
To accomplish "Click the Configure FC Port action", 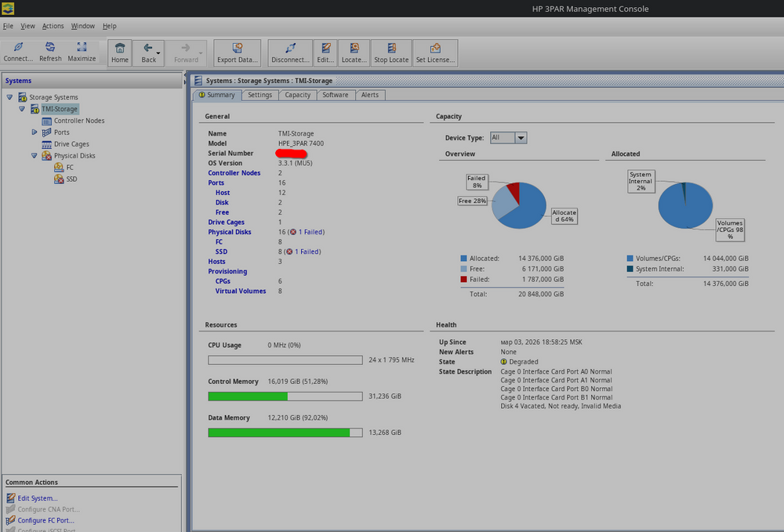I will point(45,520).
